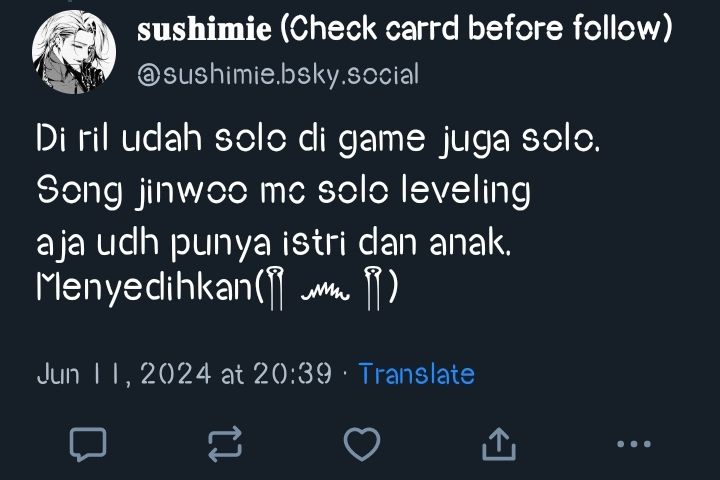Screen dimensions: 720x480
Task: Like the post with the heart icon
Action: tap(362, 444)
